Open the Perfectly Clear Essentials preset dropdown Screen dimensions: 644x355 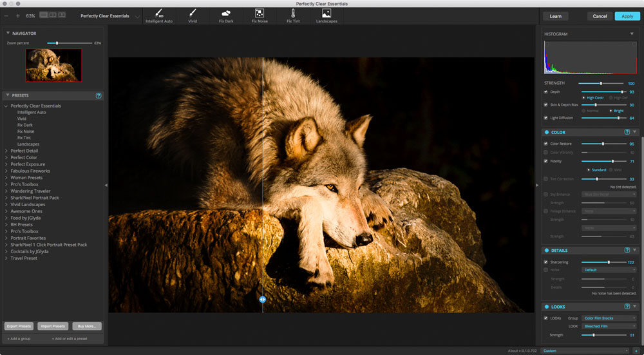pyautogui.click(x=109, y=17)
